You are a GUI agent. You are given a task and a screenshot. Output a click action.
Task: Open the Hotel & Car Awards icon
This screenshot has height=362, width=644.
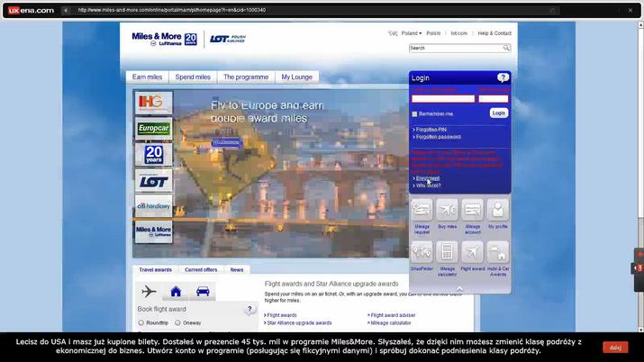tap(498, 252)
